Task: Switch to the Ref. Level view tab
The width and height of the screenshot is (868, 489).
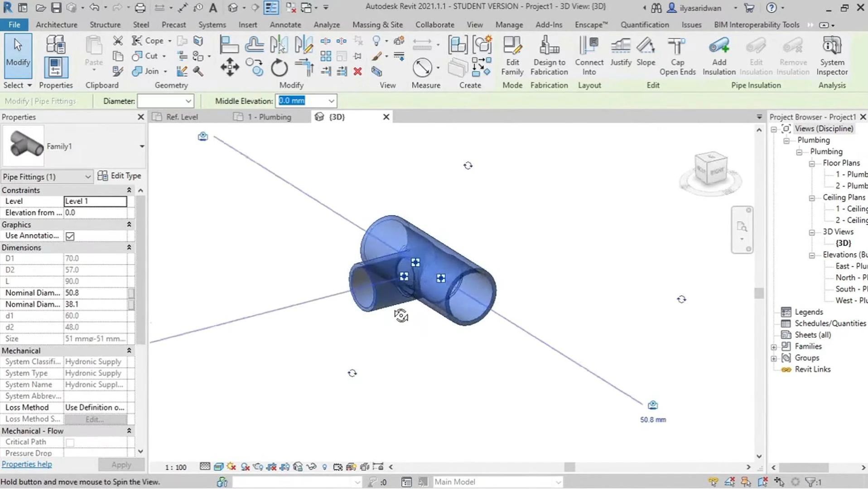Action: coord(182,117)
